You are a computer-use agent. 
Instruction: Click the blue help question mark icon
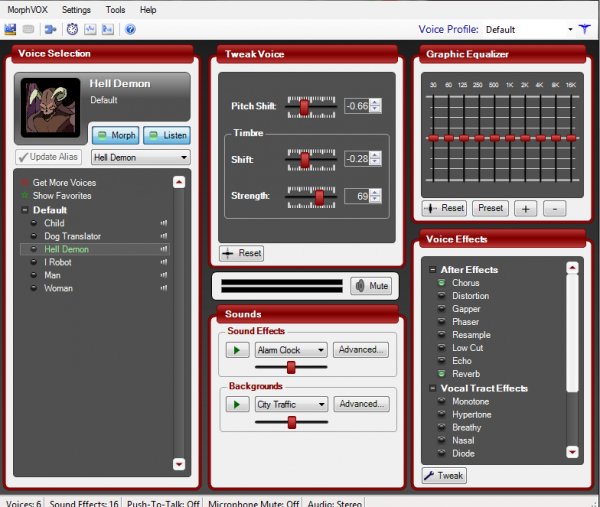coord(130,29)
